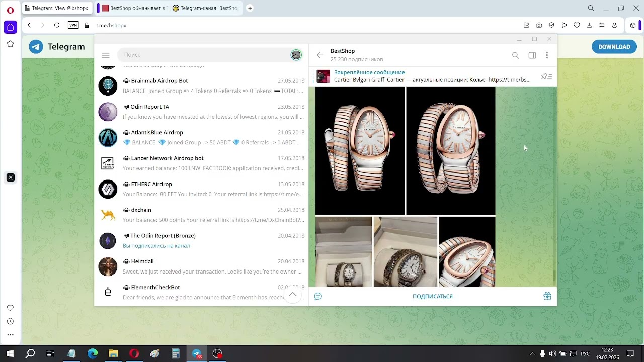Open the Opera sidebar heart icon
This screenshot has height=362, width=644.
(x=10, y=308)
